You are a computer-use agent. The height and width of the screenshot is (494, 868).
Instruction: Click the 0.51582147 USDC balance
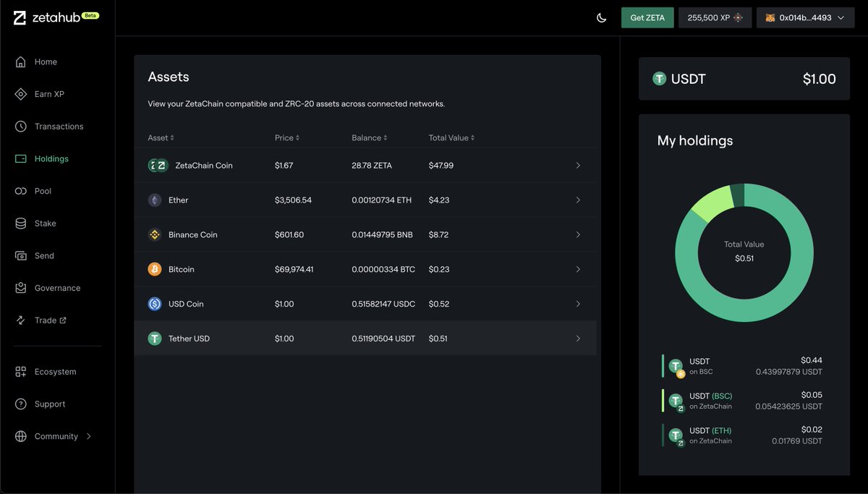point(383,305)
